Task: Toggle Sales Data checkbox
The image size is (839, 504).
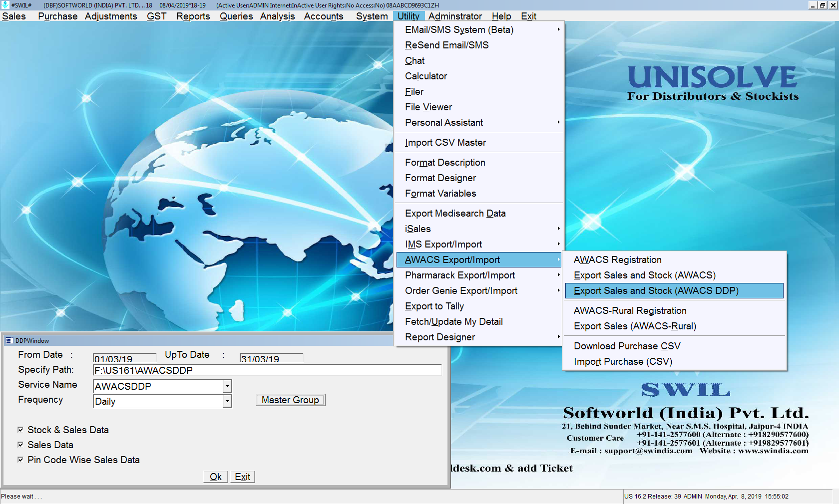Action: pos(20,445)
